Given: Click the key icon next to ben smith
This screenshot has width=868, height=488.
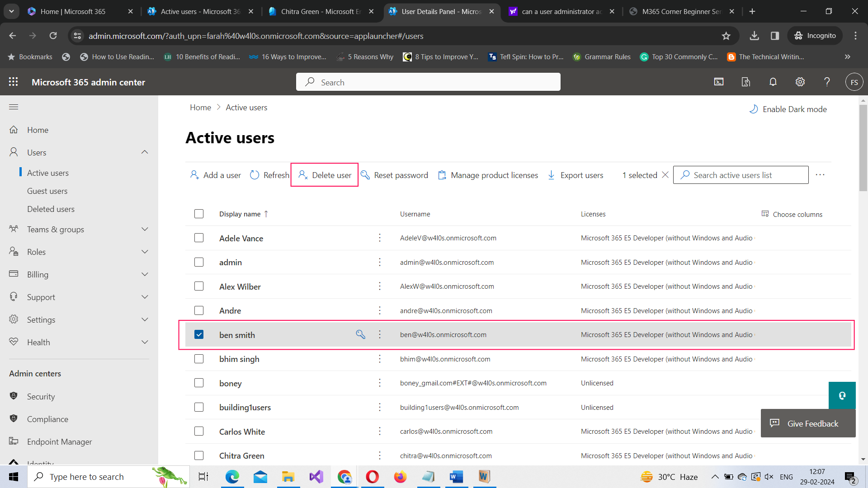Looking at the screenshot, I should 360,334.
